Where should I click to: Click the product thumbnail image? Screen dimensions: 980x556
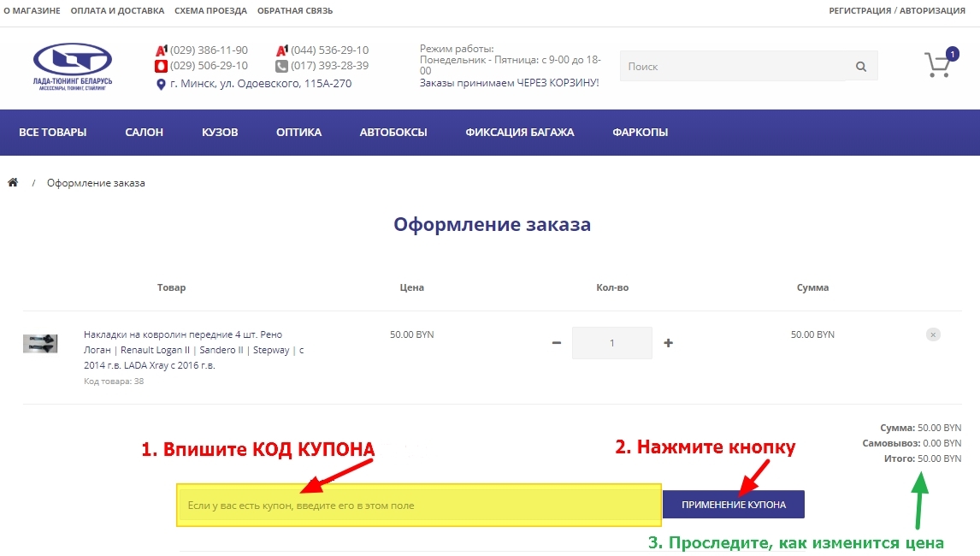[40, 344]
